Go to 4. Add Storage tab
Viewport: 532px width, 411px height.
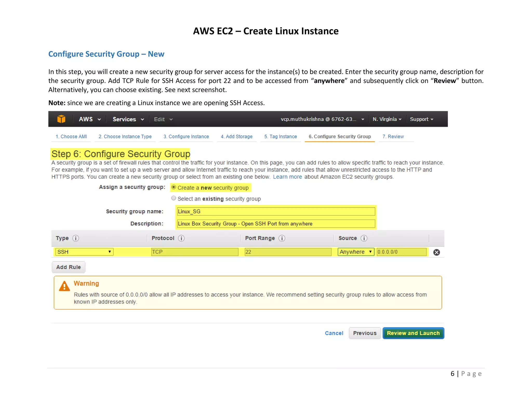237,137
